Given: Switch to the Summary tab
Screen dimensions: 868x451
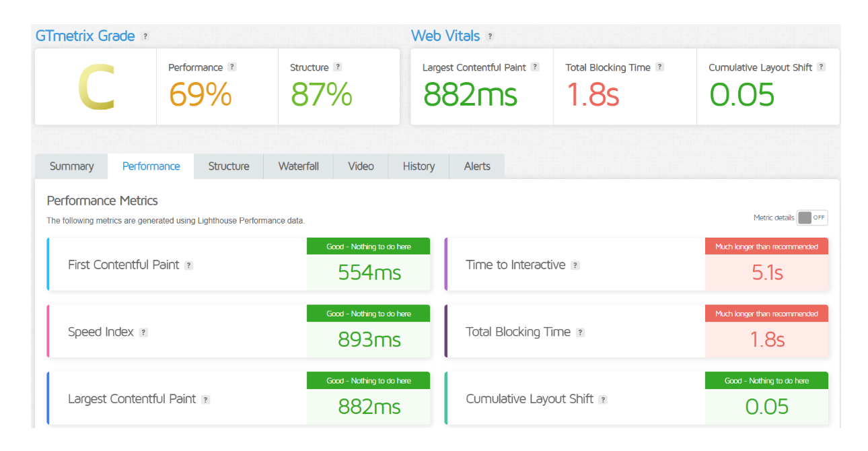Looking at the screenshot, I should point(71,166).
